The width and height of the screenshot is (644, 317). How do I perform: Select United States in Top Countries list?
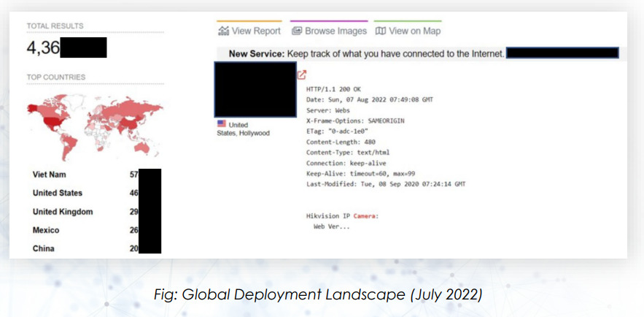(58, 193)
